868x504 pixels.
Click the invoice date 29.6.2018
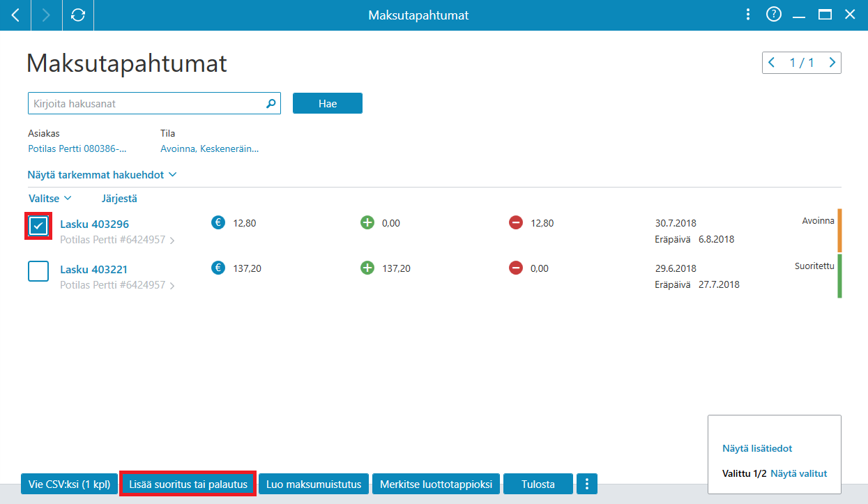click(676, 268)
